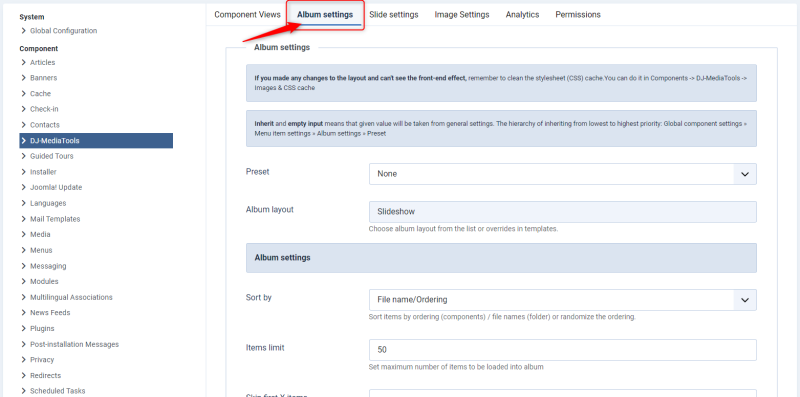Open the Image Settings tab

coord(462,15)
